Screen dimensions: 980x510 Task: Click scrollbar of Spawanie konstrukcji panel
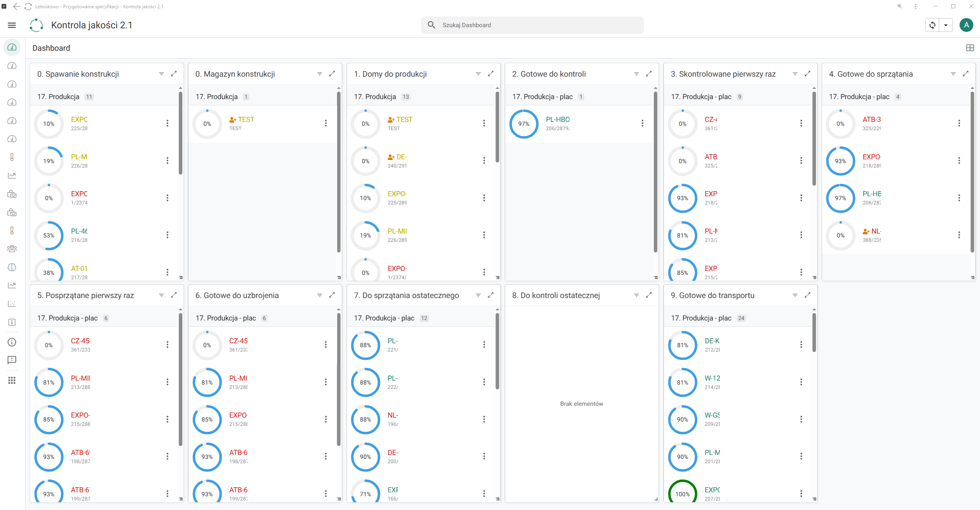click(180, 133)
